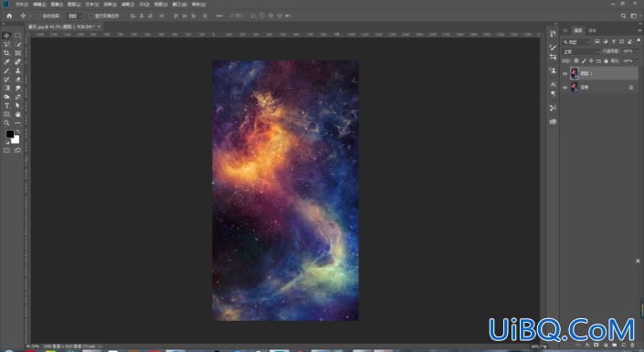Select the Rectangular Marquee tool
Viewport: 644px width, 352px height.
[18, 36]
